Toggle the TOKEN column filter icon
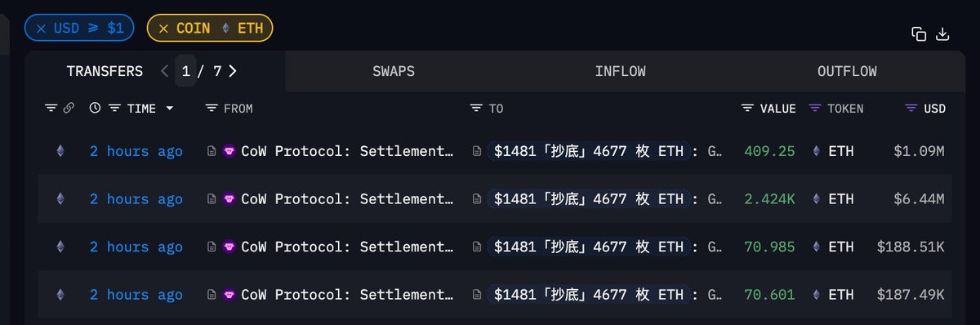 click(814, 108)
